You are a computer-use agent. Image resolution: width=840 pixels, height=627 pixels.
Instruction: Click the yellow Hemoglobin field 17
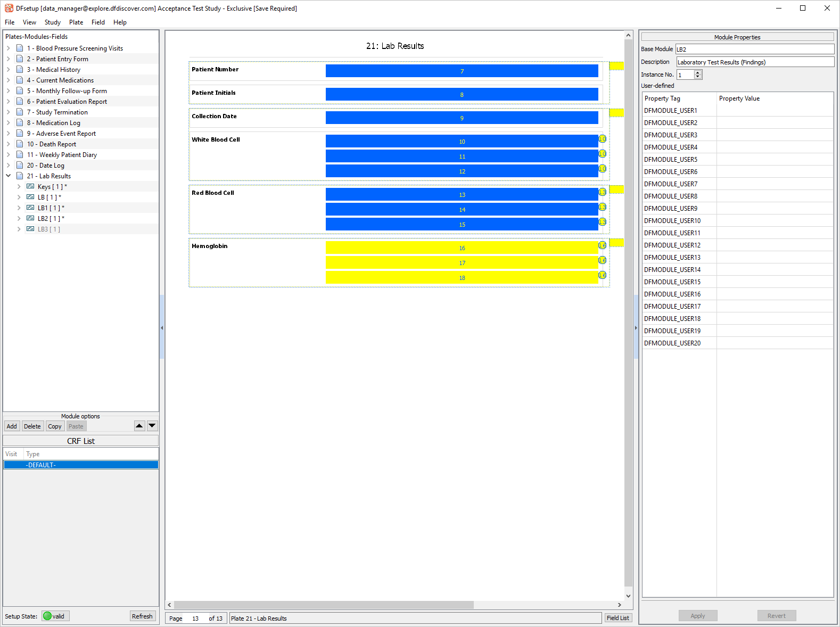(462, 263)
